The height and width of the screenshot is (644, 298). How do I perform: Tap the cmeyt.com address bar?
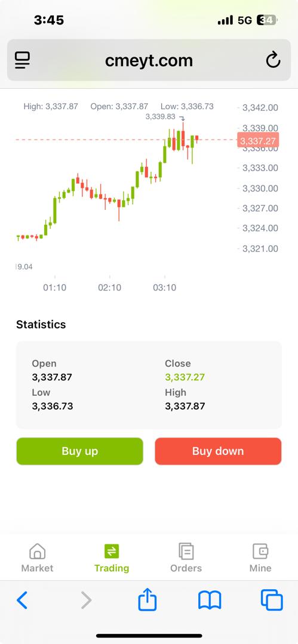[149, 60]
